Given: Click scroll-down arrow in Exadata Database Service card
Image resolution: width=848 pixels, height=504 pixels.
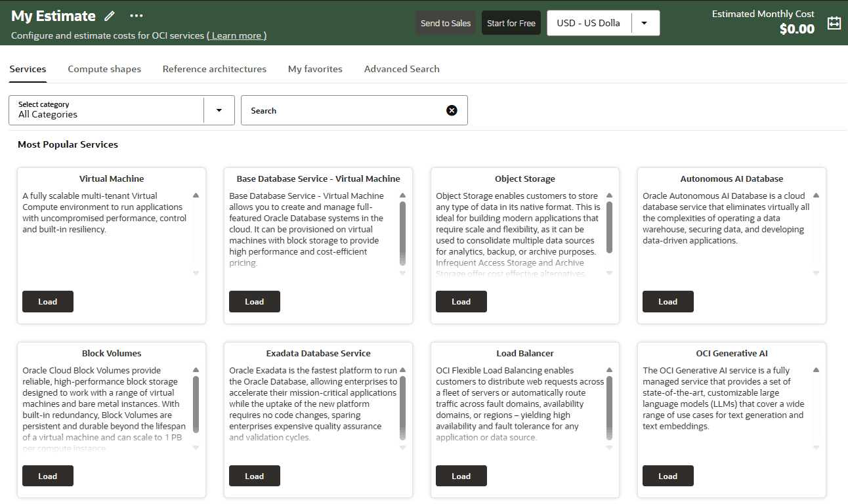Looking at the screenshot, I should 402,448.
